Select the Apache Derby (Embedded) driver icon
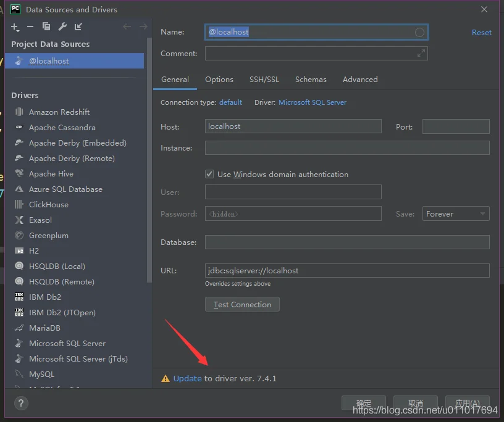504x422 pixels. point(19,143)
